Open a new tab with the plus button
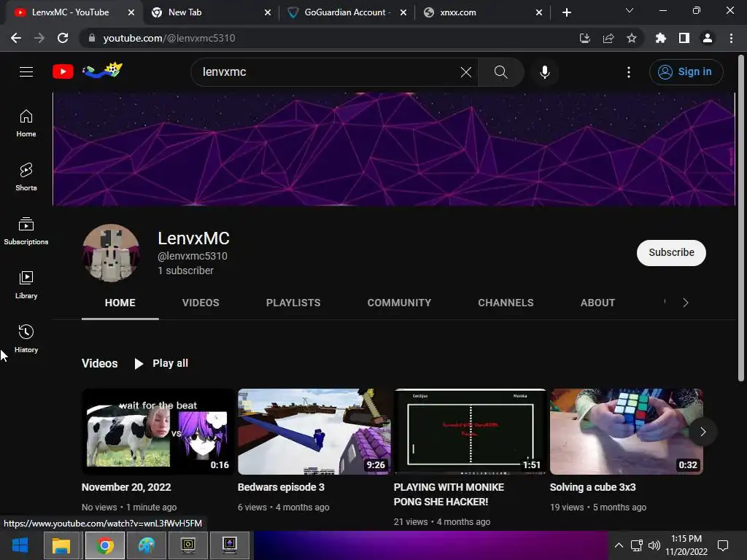Viewport: 747px width, 560px height. point(566,12)
